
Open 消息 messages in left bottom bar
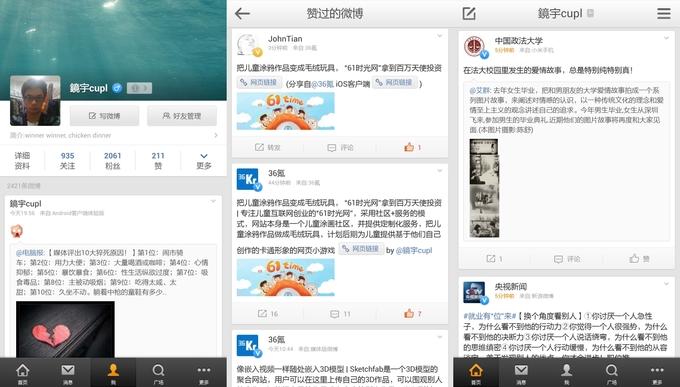(x=68, y=373)
